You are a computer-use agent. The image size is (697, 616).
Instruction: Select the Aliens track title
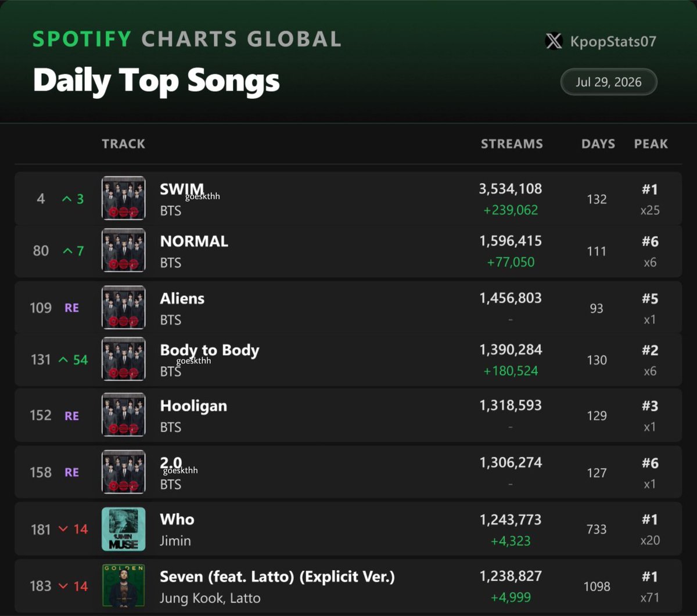182,298
